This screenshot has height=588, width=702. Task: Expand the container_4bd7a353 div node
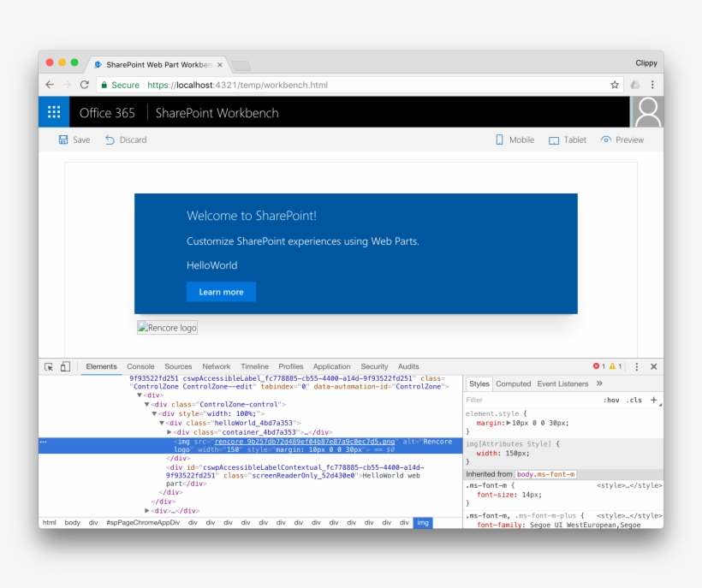[x=170, y=432]
